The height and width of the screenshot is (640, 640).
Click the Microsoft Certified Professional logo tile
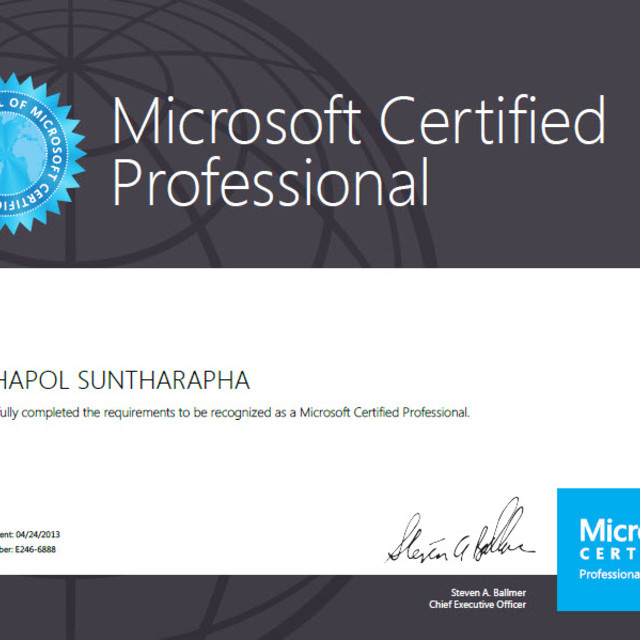click(x=598, y=549)
